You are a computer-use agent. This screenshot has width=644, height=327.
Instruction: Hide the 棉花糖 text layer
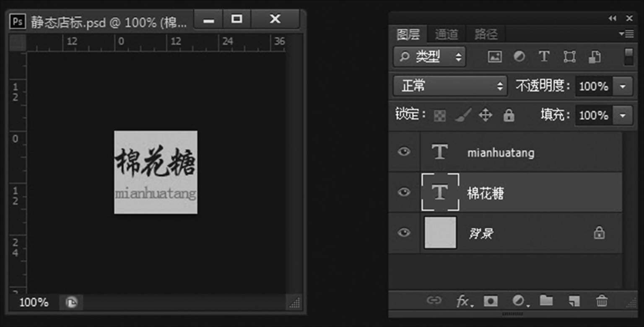(x=404, y=192)
